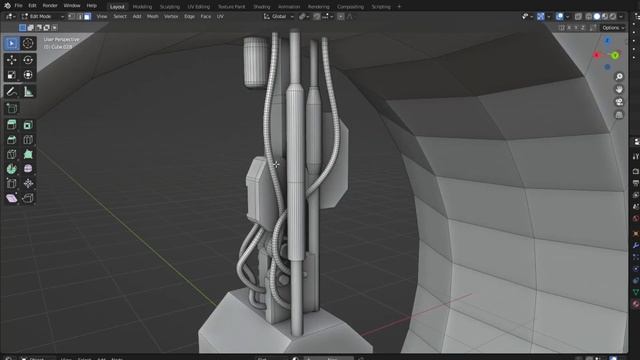Switch to the Modeling workspace tab
This screenshot has width=640, height=360.
142,7
